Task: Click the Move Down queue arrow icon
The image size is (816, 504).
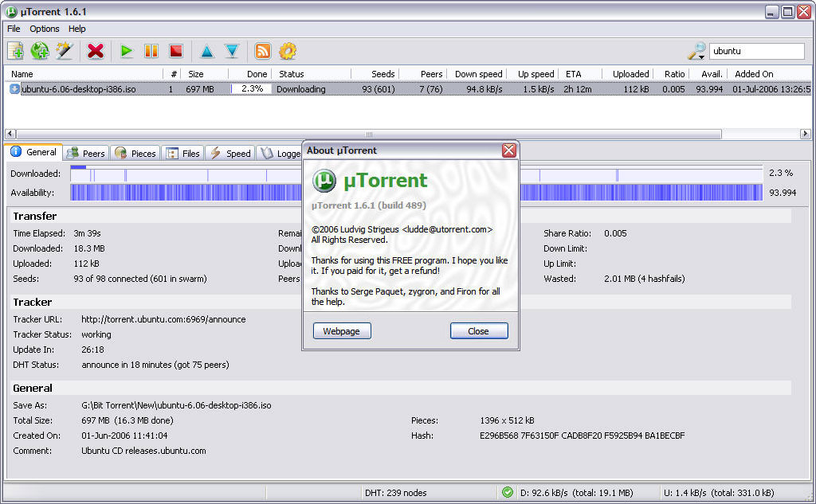Action: 232,51
